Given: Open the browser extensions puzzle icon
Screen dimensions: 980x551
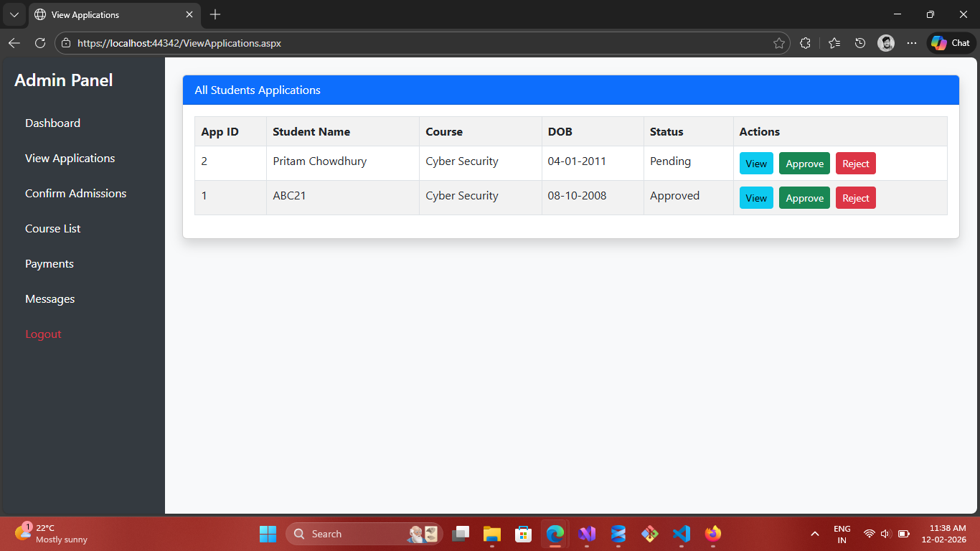Looking at the screenshot, I should pos(805,43).
